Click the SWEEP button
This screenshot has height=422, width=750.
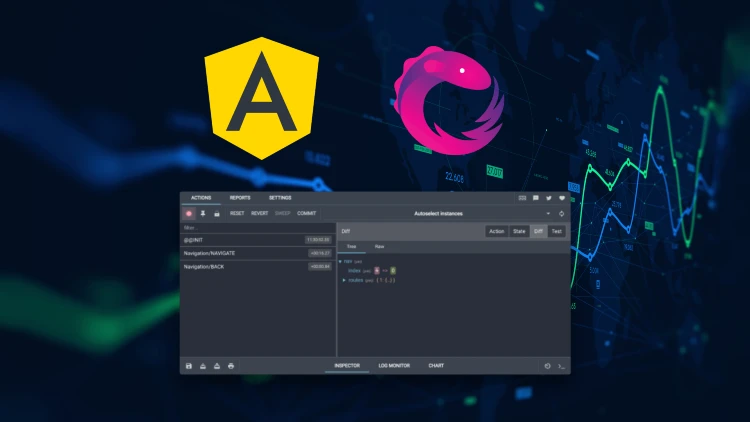tap(283, 213)
